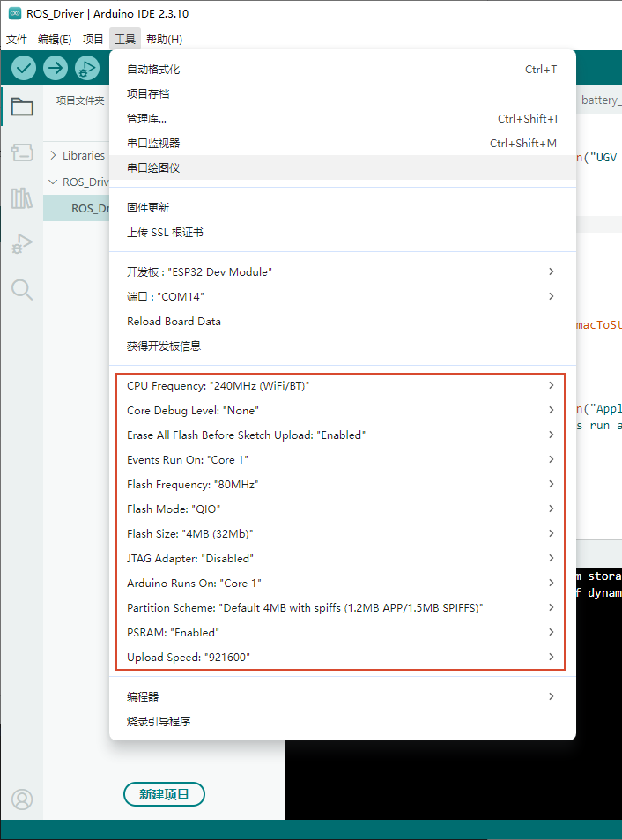Open 管理库... menu entry
The height and width of the screenshot is (840, 622).
pyautogui.click(x=343, y=118)
